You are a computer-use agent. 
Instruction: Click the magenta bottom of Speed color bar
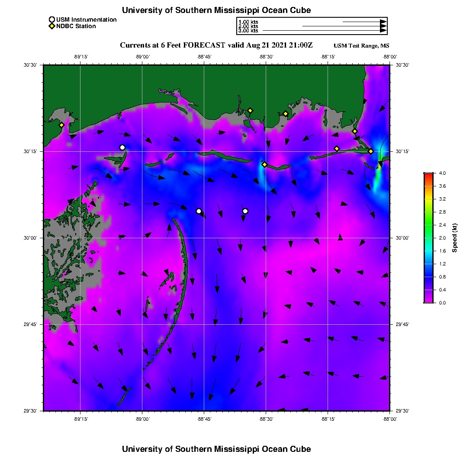tap(428, 301)
